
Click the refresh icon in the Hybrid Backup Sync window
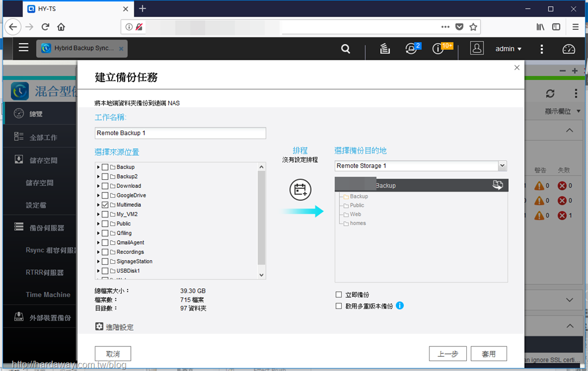[550, 94]
